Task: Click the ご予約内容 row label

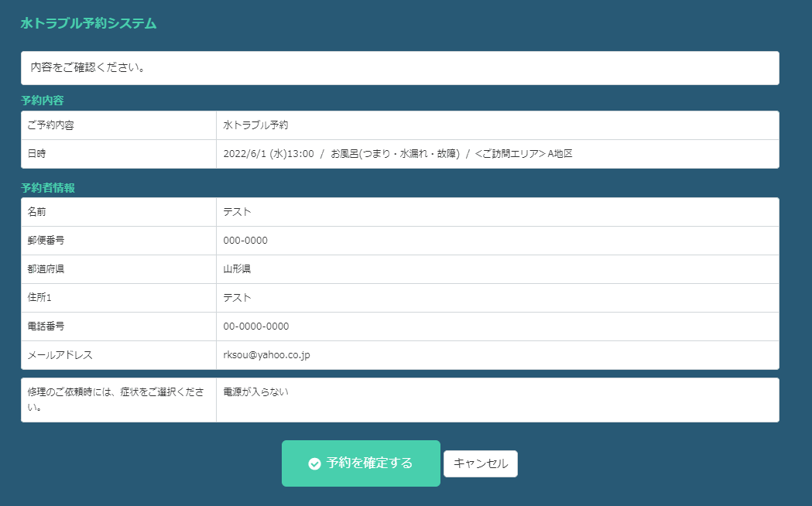Action: (50, 125)
